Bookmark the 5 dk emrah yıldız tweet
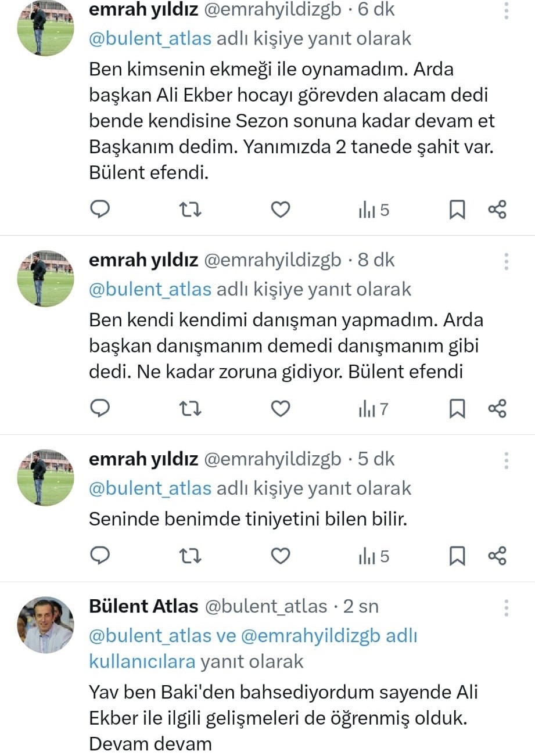Screen dimensions: 535x756 (457, 556)
